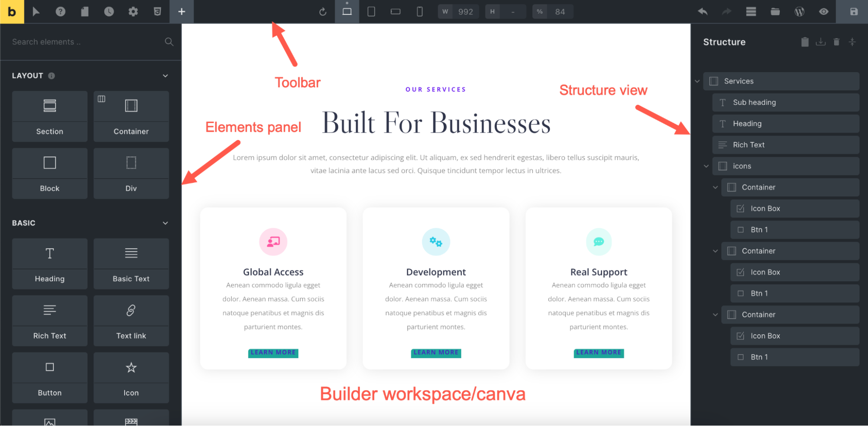The image size is (868, 426).
Task: Toggle the Btn 1 checkbox under last Container
Action: pyautogui.click(x=740, y=357)
